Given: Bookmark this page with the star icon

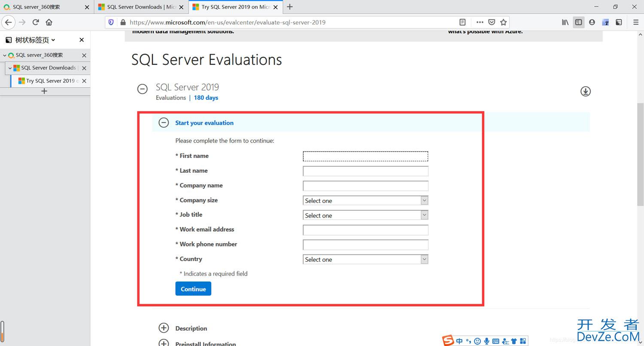Looking at the screenshot, I should click(504, 22).
